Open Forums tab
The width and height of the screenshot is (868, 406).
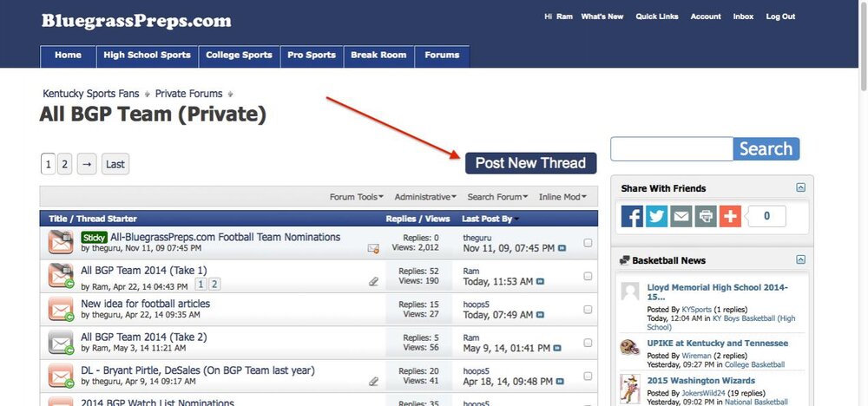pos(442,56)
